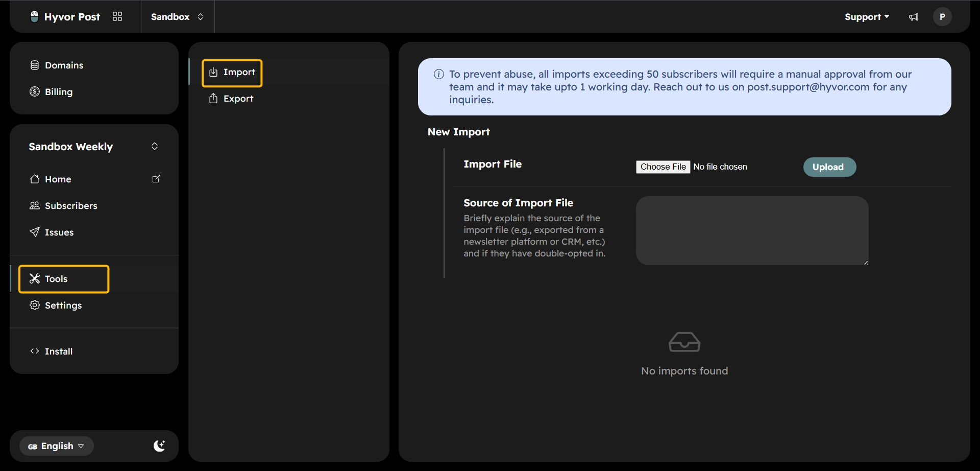
Task: Expand the Sandbox organization switcher
Action: pos(177,17)
